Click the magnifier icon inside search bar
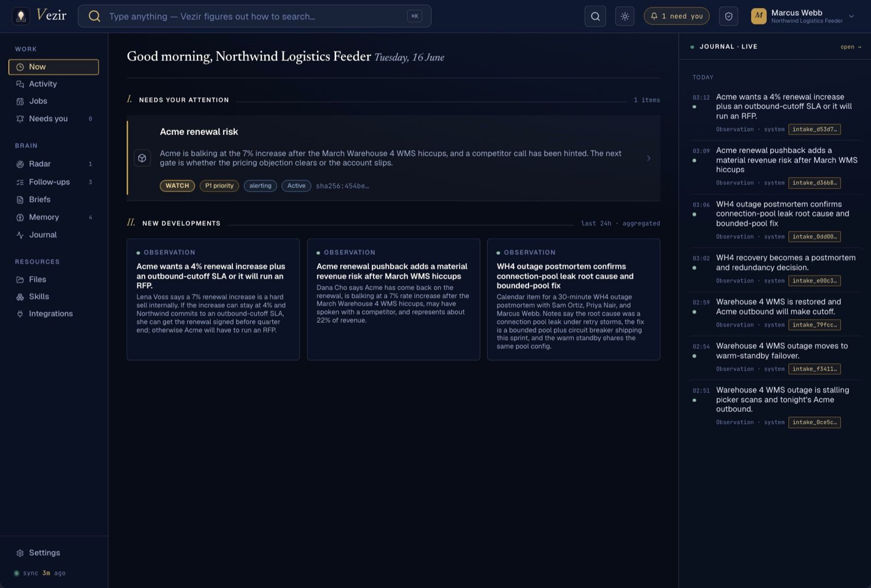Screen dimensions: 871x588 point(94,16)
